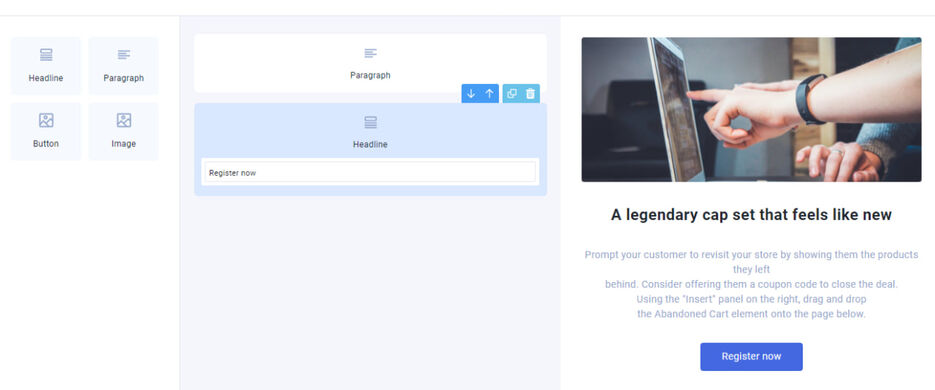935x390 pixels.
Task: Duplicate the selected block
Action: coord(512,94)
